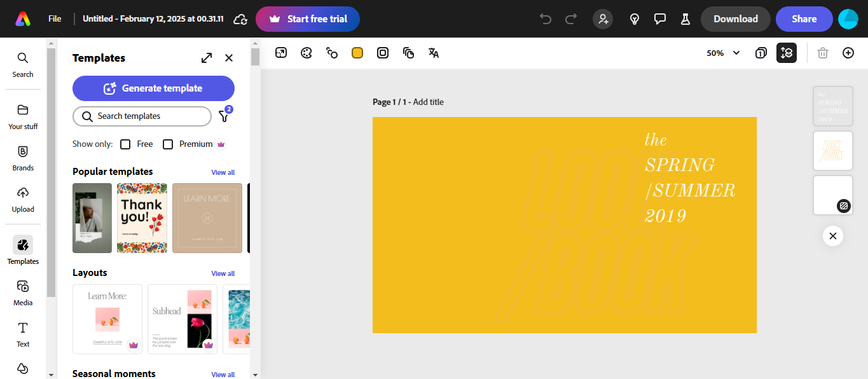Open the yellow background color swatch
Viewport: 868px width, 379px height.
(357, 53)
